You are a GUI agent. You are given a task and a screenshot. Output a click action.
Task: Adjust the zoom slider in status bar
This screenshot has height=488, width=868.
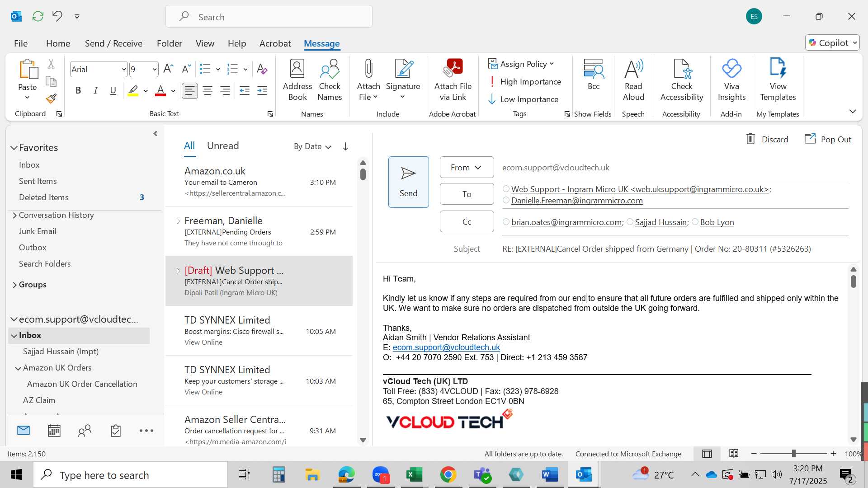pos(793,454)
